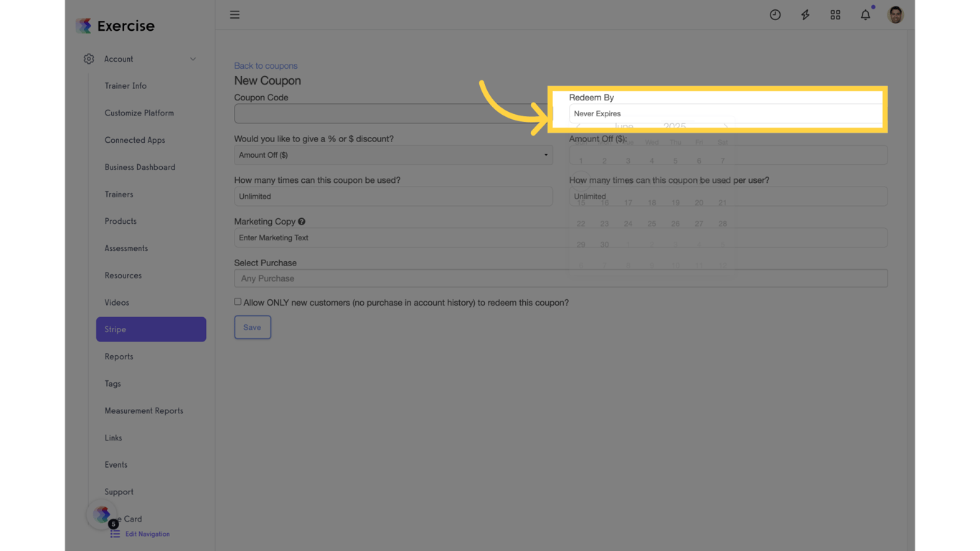Focus the Coupon Code field
This screenshot has width=980, height=551.
coord(393,113)
